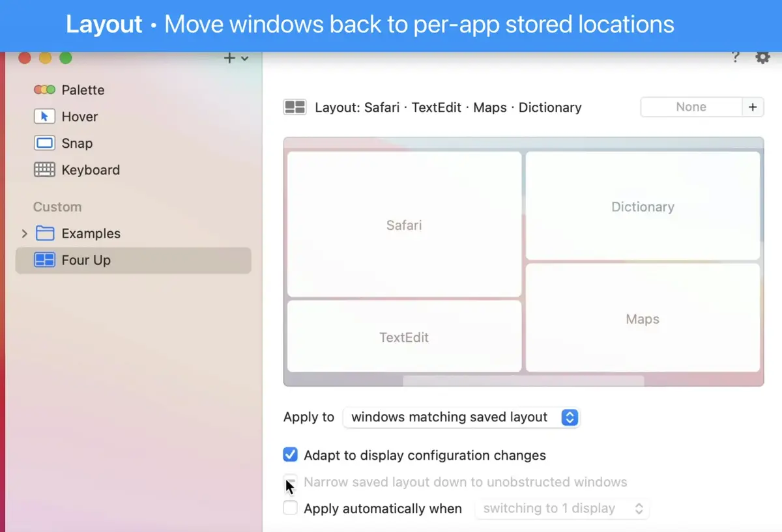This screenshot has width=782, height=532.
Task: Open Moom settings via the gear icon
Action: [x=762, y=57]
